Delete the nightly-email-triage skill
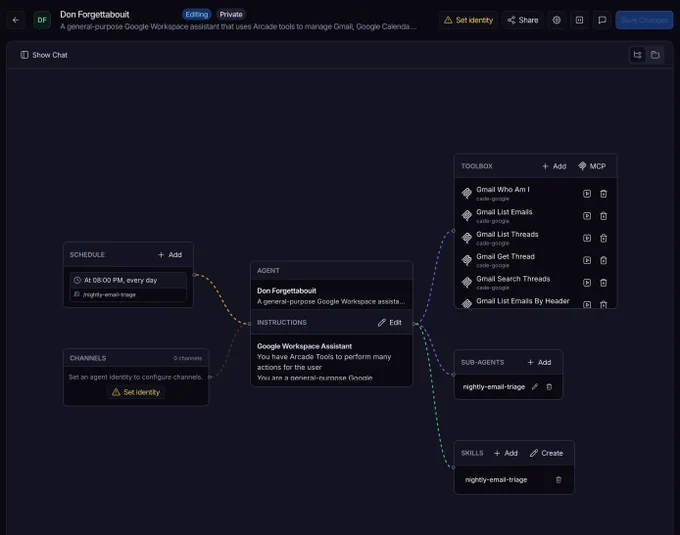The image size is (680, 535). point(559,480)
